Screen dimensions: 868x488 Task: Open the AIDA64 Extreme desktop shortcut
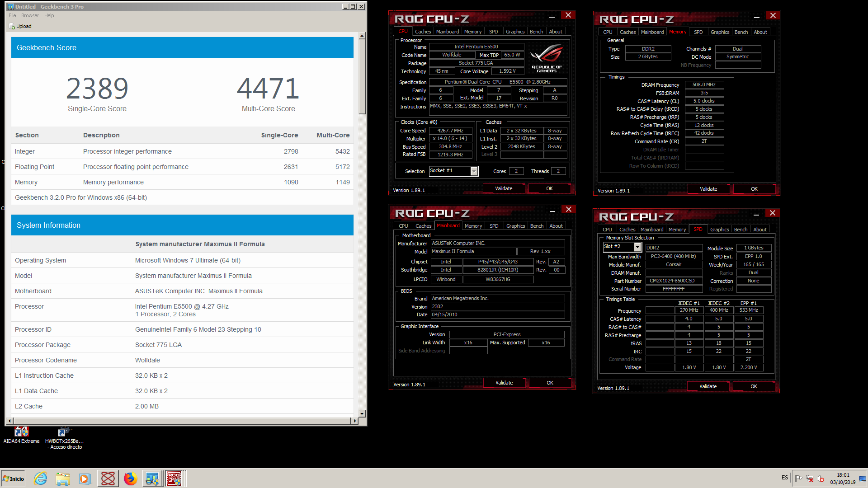(21, 435)
